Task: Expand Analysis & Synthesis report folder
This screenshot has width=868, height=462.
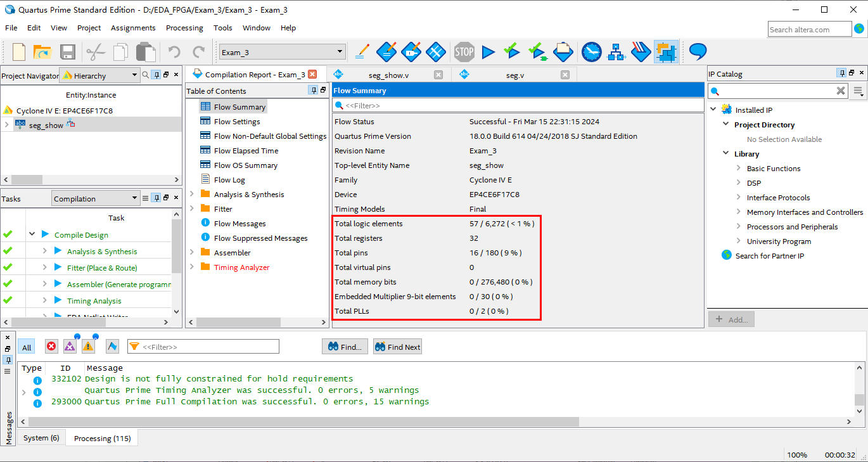Action: (x=192, y=194)
